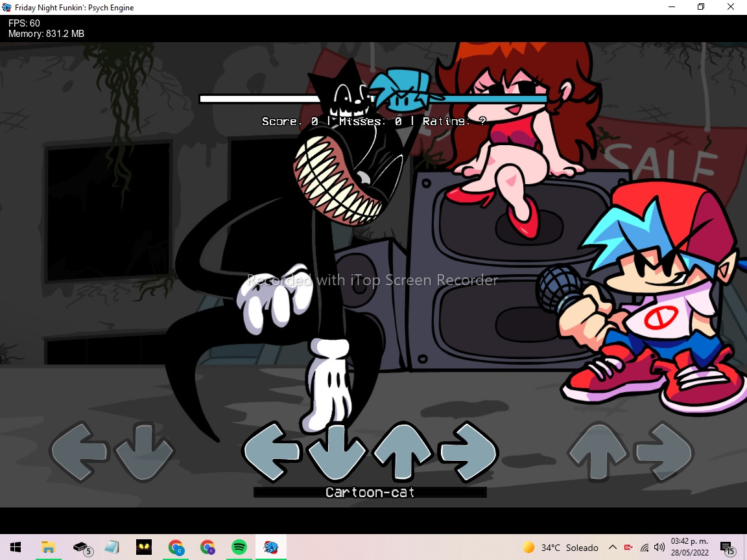Open the calendar via the clock display
This screenshot has height=560, width=747.
(691, 547)
